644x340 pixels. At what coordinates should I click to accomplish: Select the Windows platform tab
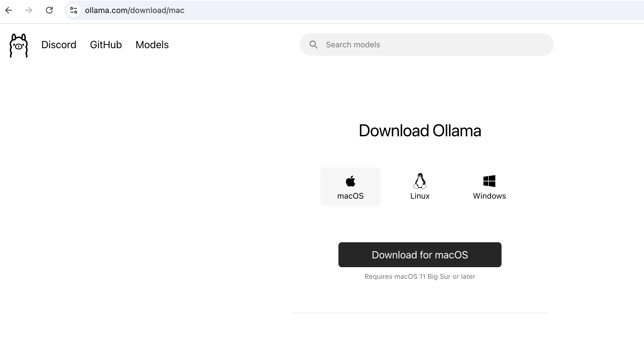click(489, 187)
